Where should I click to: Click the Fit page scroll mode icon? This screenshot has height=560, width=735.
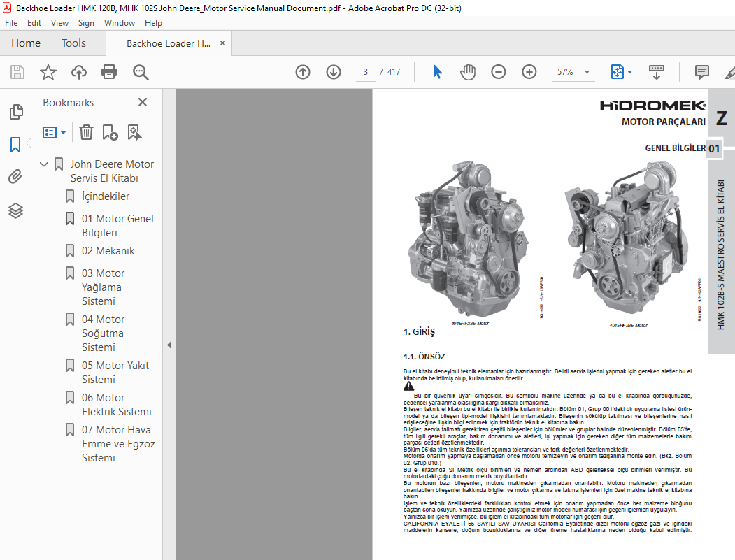pos(618,72)
